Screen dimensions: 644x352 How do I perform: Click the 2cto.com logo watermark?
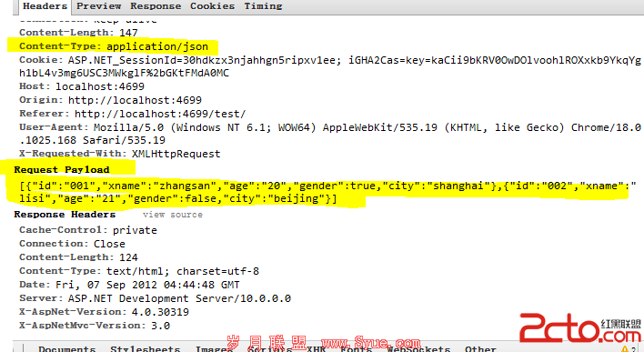pyautogui.click(x=580, y=327)
